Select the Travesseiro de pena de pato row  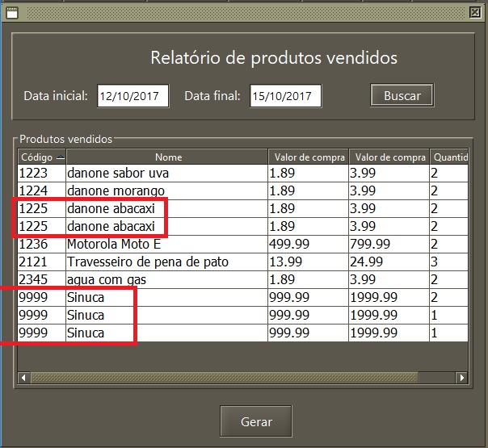tap(242, 262)
